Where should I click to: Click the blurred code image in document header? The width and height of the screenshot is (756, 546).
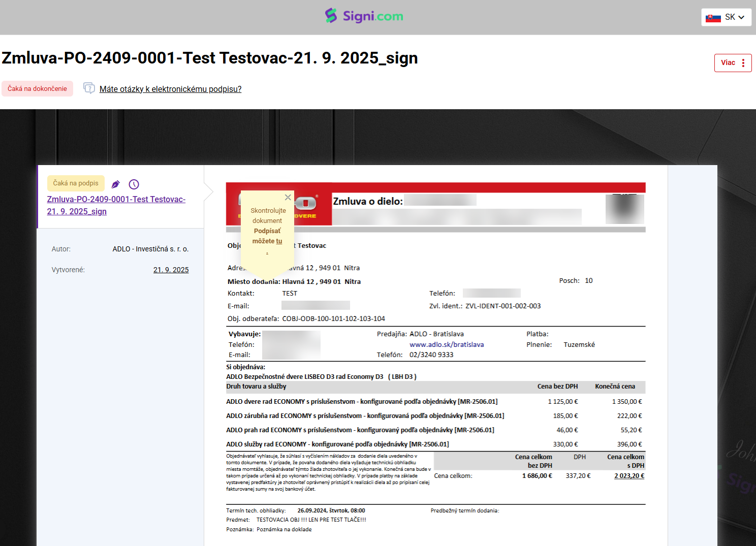624,209
